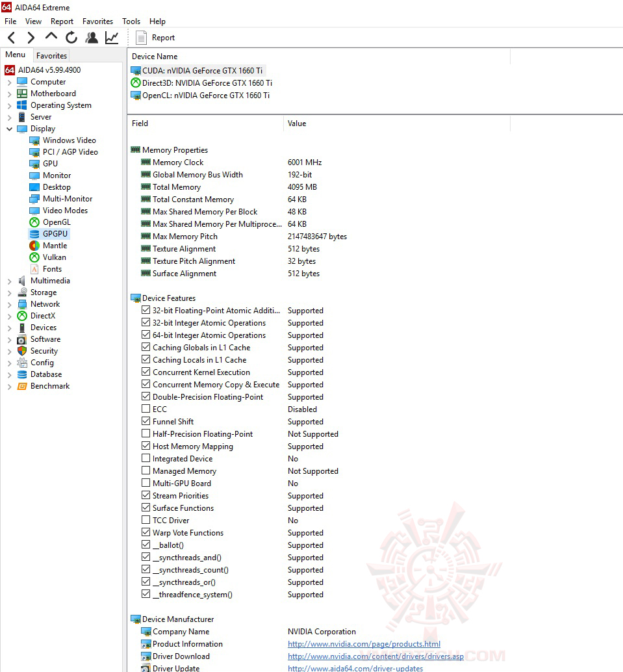Toggle the Managed Memory checkbox
This screenshot has height=672, width=623.
click(x=146, y=471)
